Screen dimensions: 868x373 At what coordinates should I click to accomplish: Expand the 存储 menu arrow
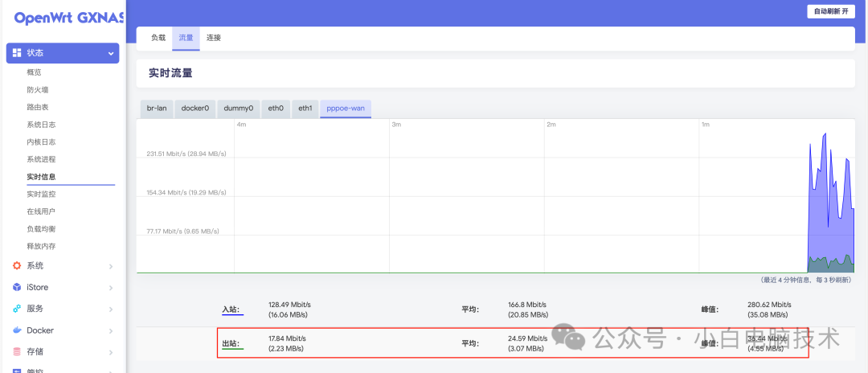tap(111, 353)
